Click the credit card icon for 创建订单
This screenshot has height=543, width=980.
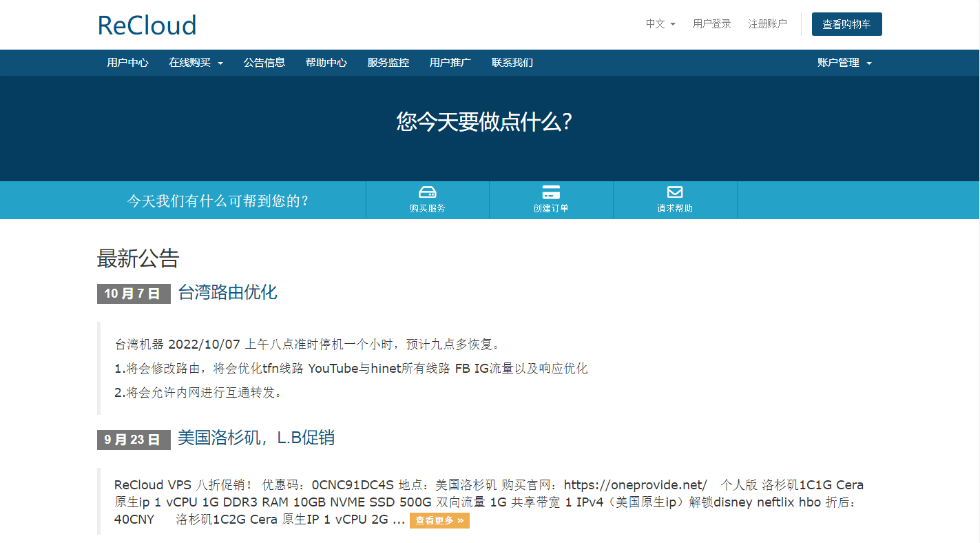tap(551, 192)
